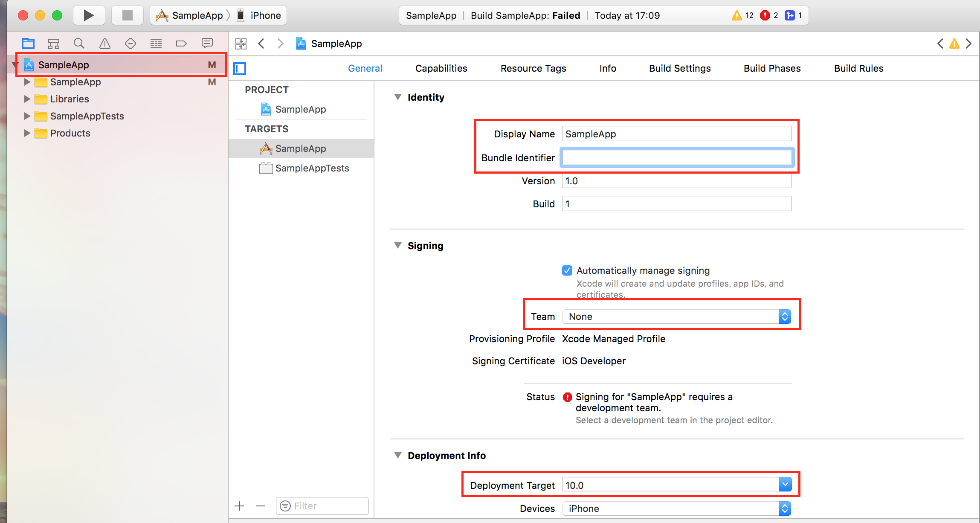Open the Breakpoint navigator icon
The image size is (980, 523).
(x=181, y=43)
